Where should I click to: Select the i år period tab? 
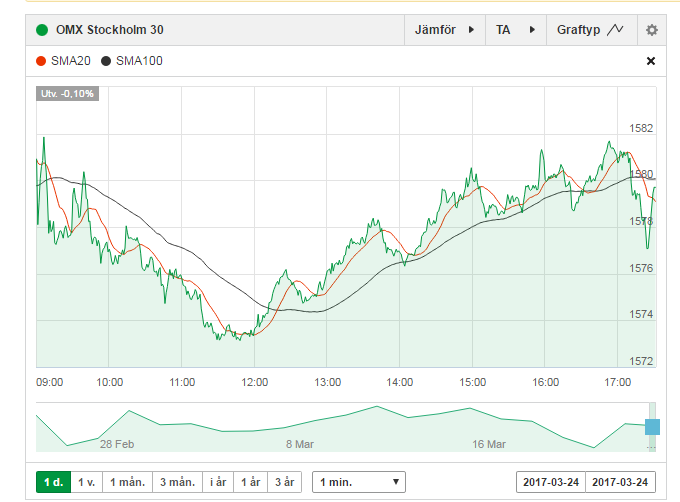coord(218,482)
